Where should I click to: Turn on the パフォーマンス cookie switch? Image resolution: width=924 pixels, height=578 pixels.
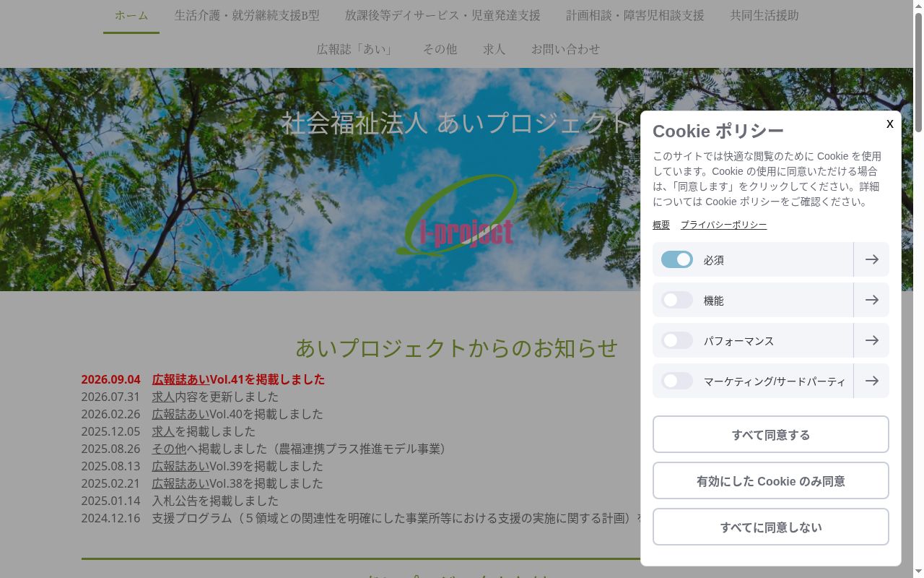click(x=677, y=340)
